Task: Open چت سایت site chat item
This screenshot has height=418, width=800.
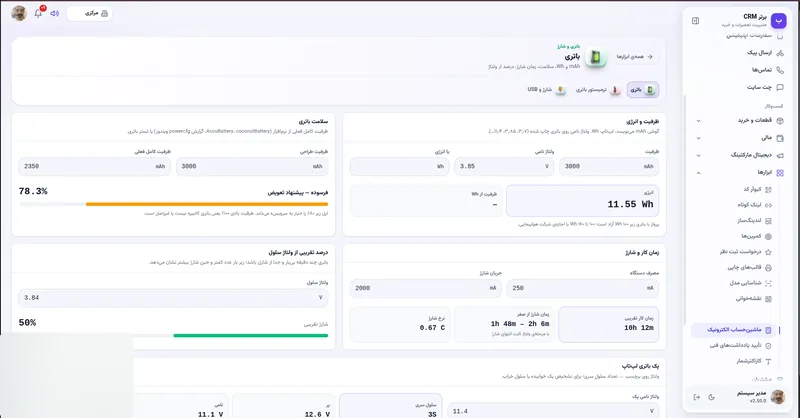Action: [x=764, y=87]
